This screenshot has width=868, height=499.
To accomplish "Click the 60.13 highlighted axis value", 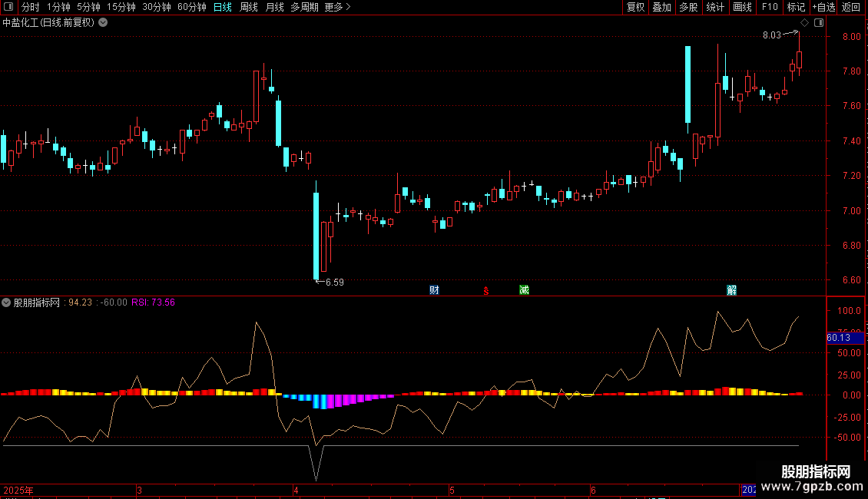I will coord(845,338).
